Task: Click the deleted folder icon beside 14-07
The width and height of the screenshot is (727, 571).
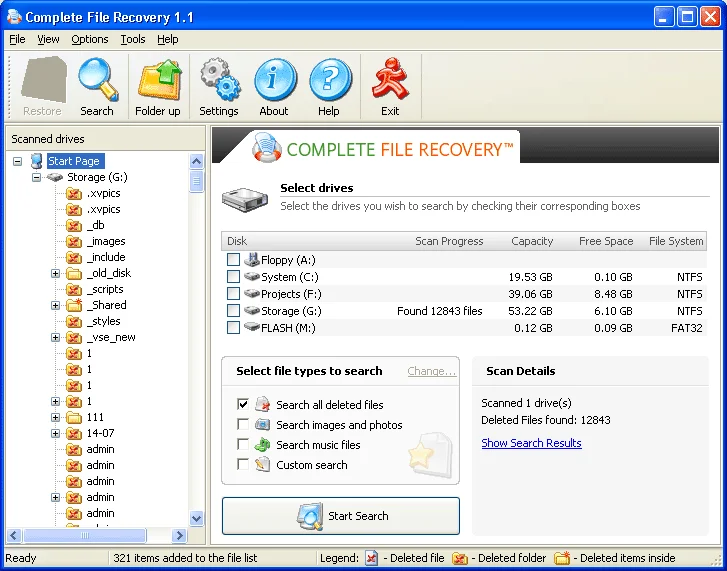Action: [74, 434]
